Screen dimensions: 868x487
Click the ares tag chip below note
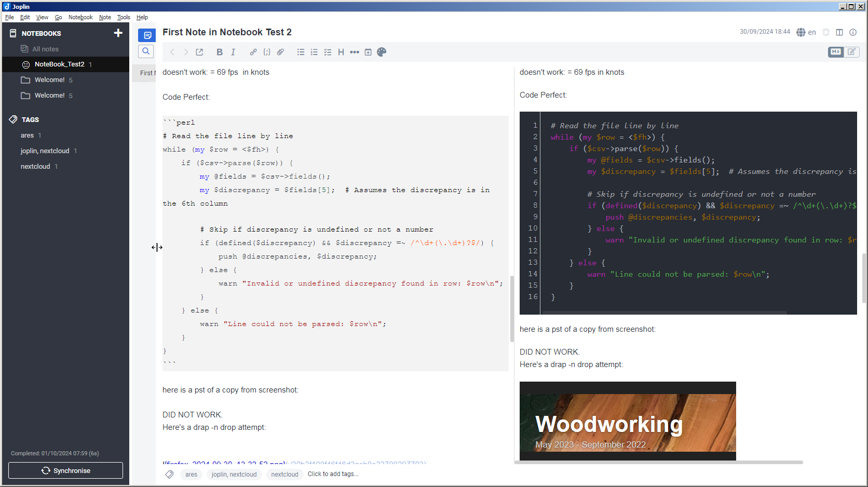coord(191,475)
